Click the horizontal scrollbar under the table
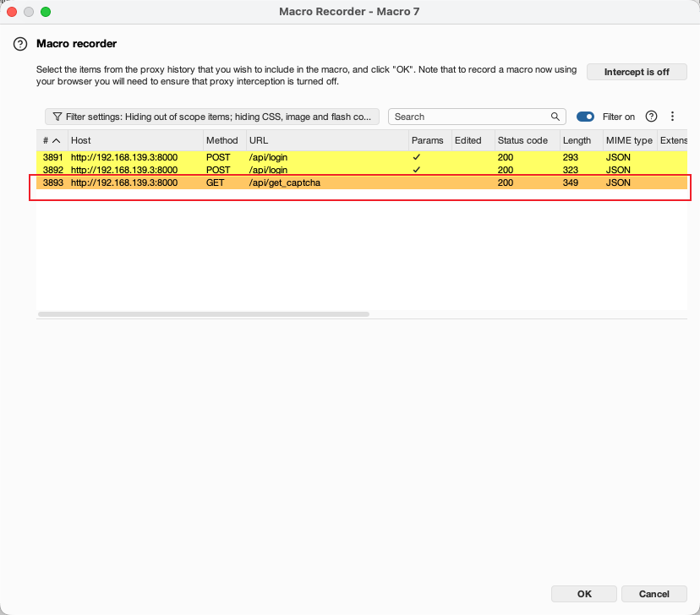This screenshot has width=700, height=615. click(204, 314)
